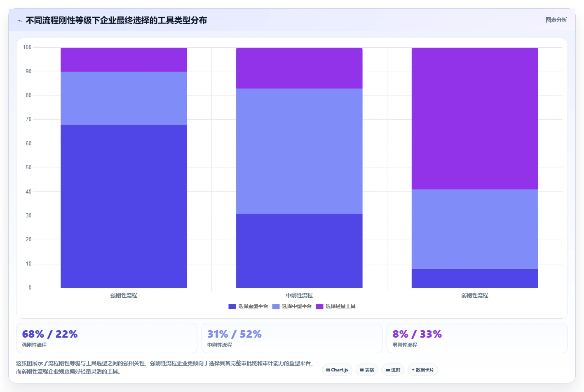The width and height of the screenshot is (584, 392).
Task: Click the 68% / 22% stat value
Action: pos(50,334)
